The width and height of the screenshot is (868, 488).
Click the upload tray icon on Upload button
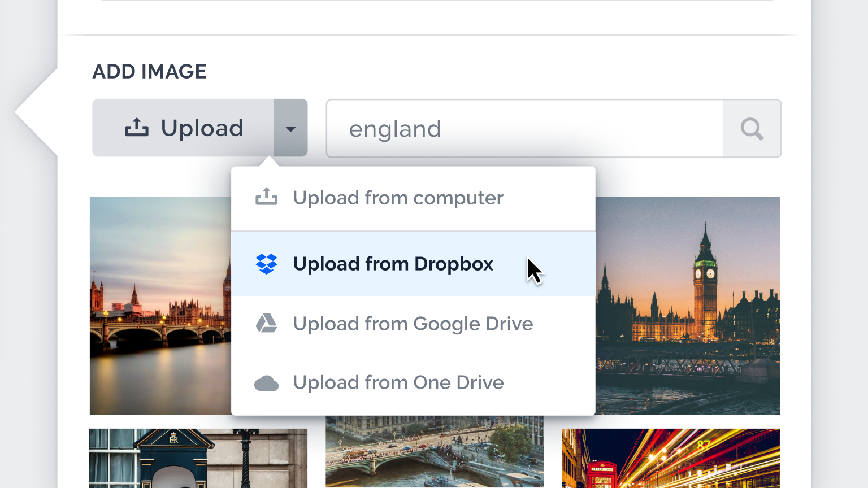tap(136, 128)
